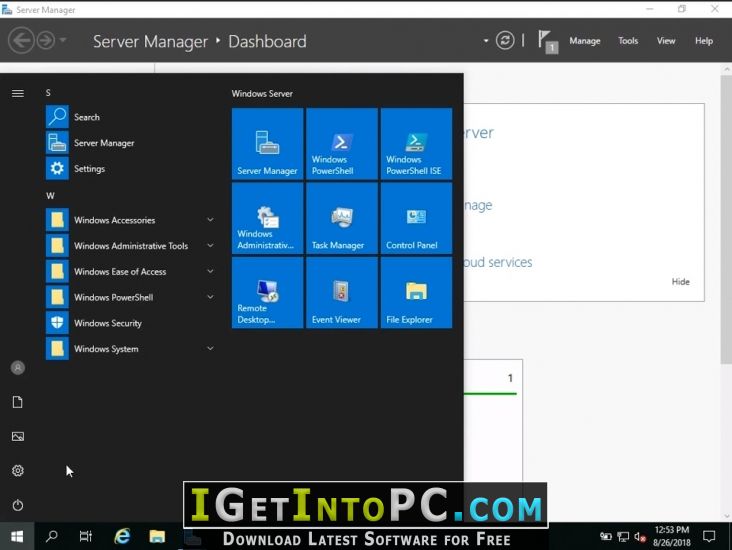This screenshot has width=732, height=550.
Task: Expand the Windows Accessories folder
Action: click(130, 219)
